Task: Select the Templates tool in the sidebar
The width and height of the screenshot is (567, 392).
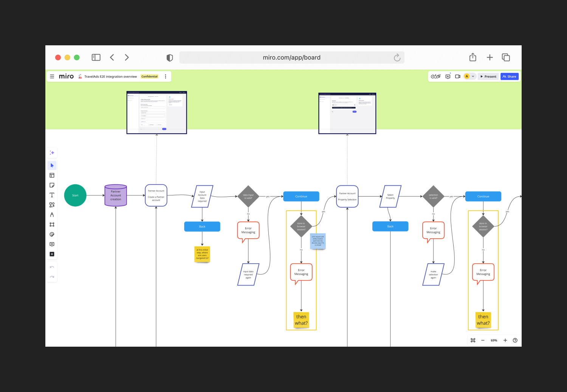Action: [52, 175]
